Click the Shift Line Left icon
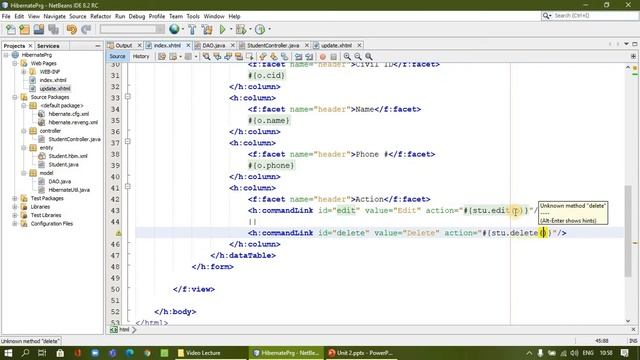 coord(299,56)
